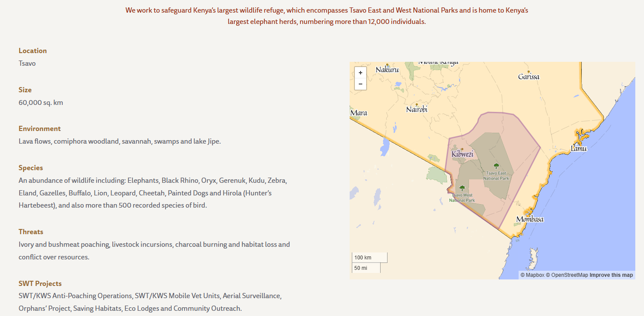Click the Nairobi city dot marker
The height and width of the screenshot is (316, 644).
tap(417, 104)
